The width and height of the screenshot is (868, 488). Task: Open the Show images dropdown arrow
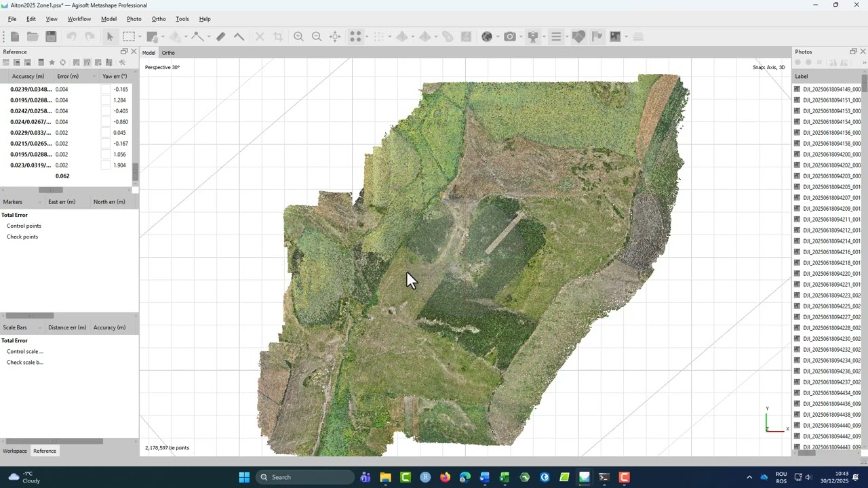(x=627, y=37)
